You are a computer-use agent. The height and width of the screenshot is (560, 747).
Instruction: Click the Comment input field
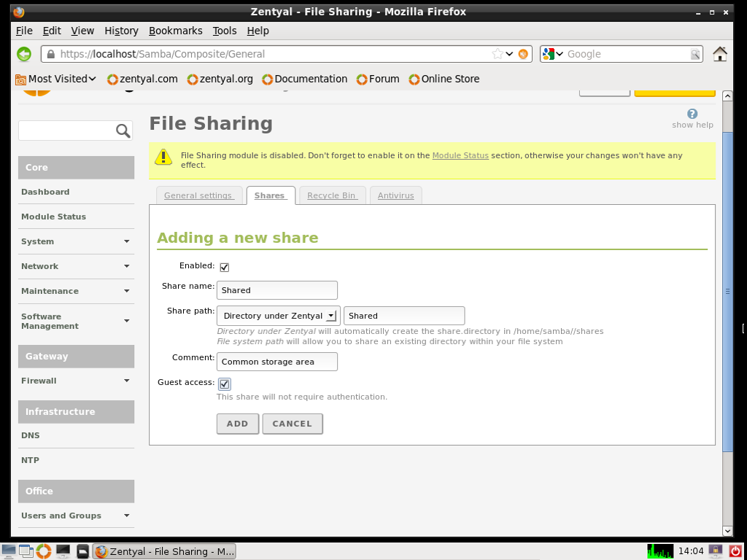point(276,362)
